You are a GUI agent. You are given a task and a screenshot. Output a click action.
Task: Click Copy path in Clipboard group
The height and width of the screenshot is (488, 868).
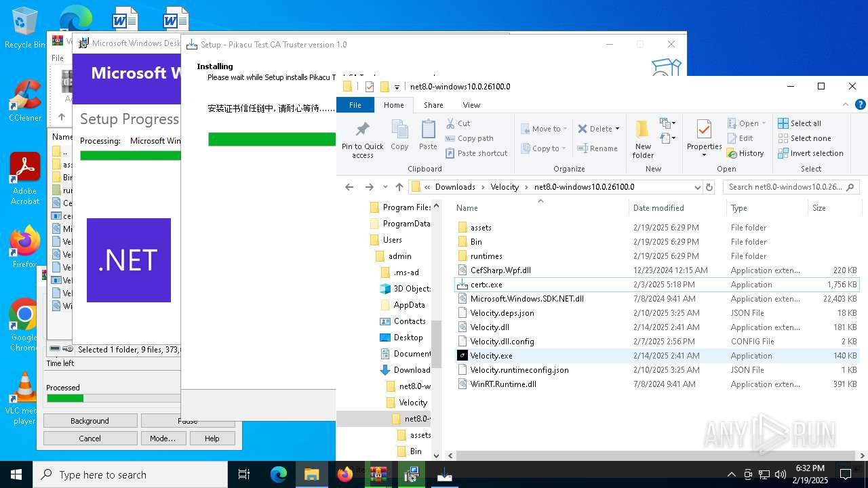[469, 138]
